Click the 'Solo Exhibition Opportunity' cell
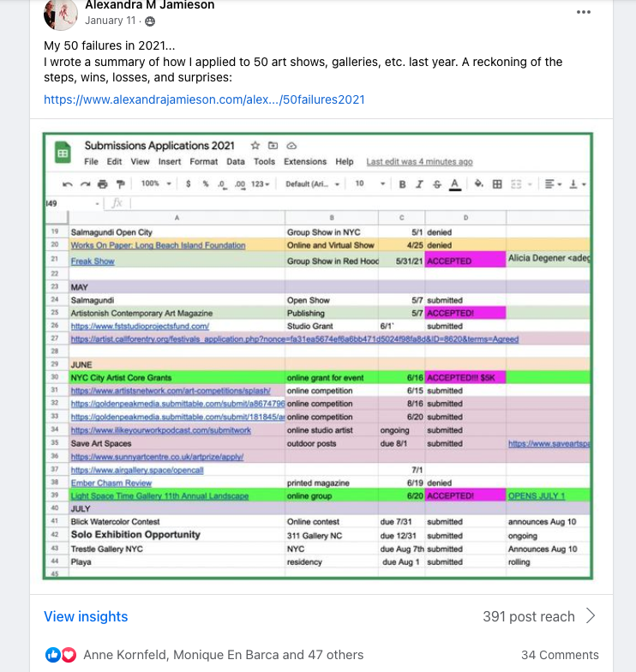This screenshot has width=636, height=672. (177, 535)
